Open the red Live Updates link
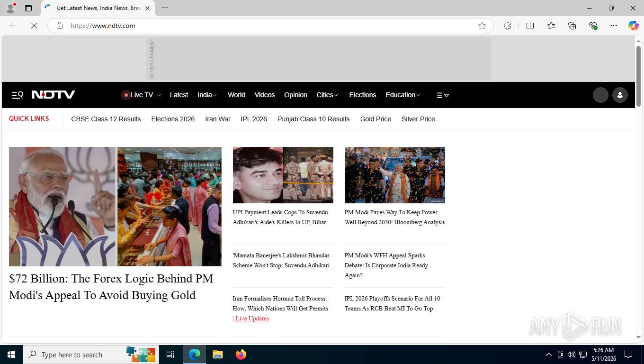The height and width of the screenshot is (364, 644). pyautogui.click(x=252, y=318)
